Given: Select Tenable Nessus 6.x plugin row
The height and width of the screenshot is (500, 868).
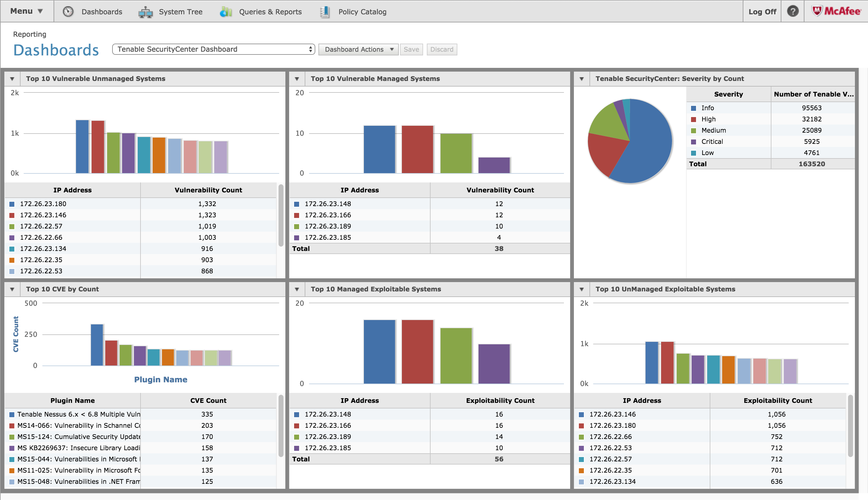Looking at the screenshot, I should click(141, 414).
